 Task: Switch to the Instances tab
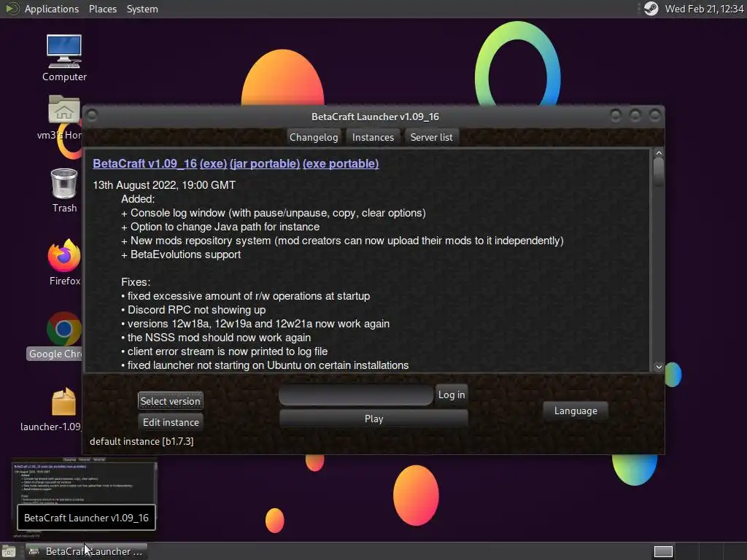tap(373, 137)
